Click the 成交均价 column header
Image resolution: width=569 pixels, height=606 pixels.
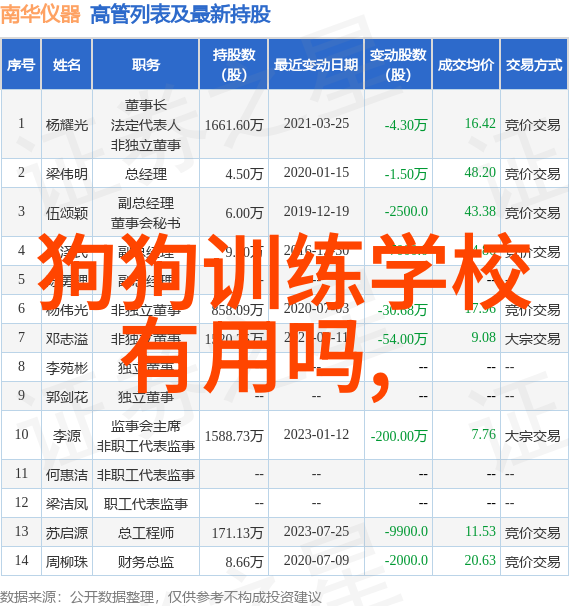click(x=466, y=64)
